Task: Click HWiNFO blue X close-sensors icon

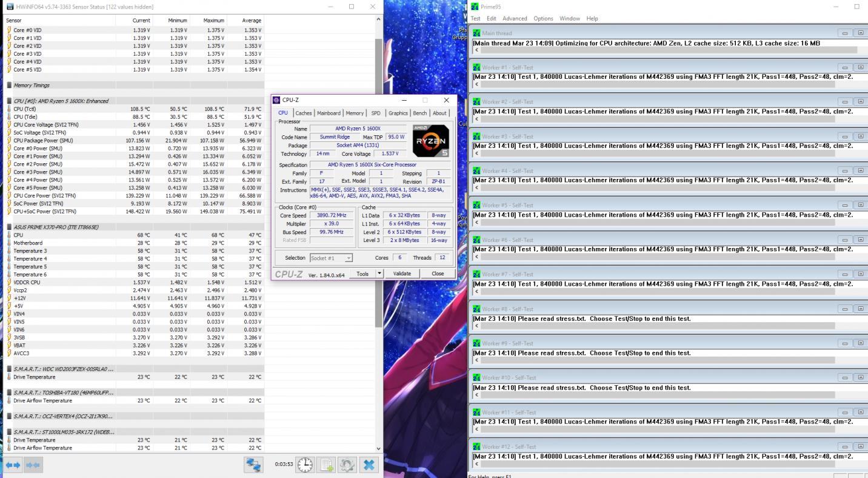Action: coord(369,465)
